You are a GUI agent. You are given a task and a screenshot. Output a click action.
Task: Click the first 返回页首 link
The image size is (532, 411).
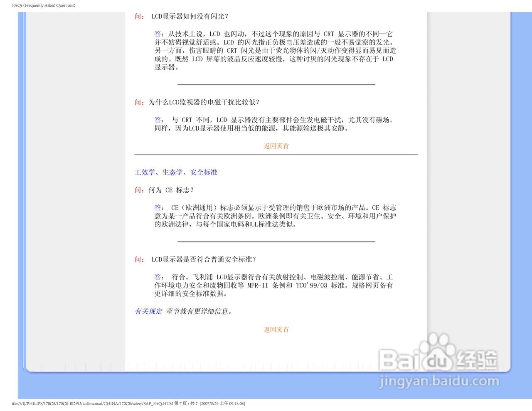coord(276,146)
